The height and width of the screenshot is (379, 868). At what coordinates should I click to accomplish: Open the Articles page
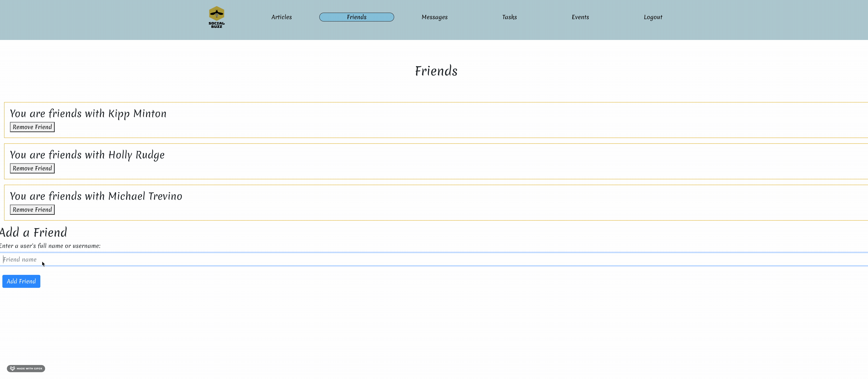tap(281, 17)
